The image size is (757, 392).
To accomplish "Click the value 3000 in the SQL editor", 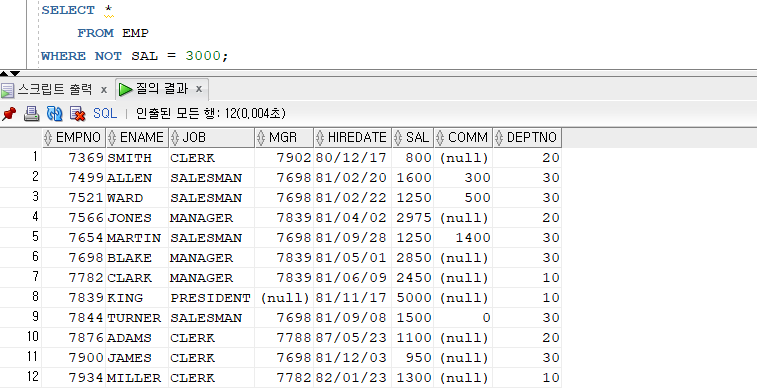I will tap(203, 56).
